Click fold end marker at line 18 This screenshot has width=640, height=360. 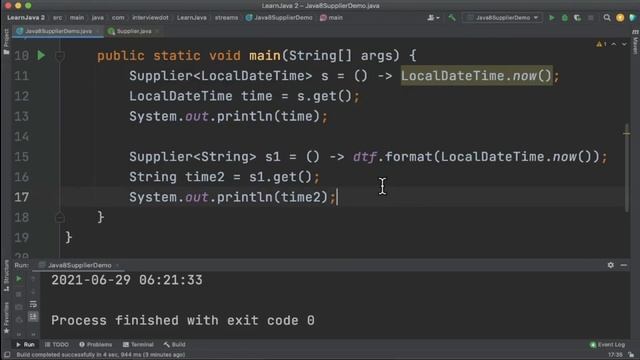(x=60, y=217)
